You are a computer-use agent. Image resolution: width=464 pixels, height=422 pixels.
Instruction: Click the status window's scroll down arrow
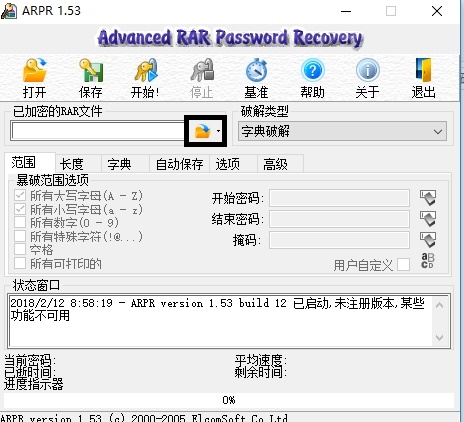coord(439,338)
